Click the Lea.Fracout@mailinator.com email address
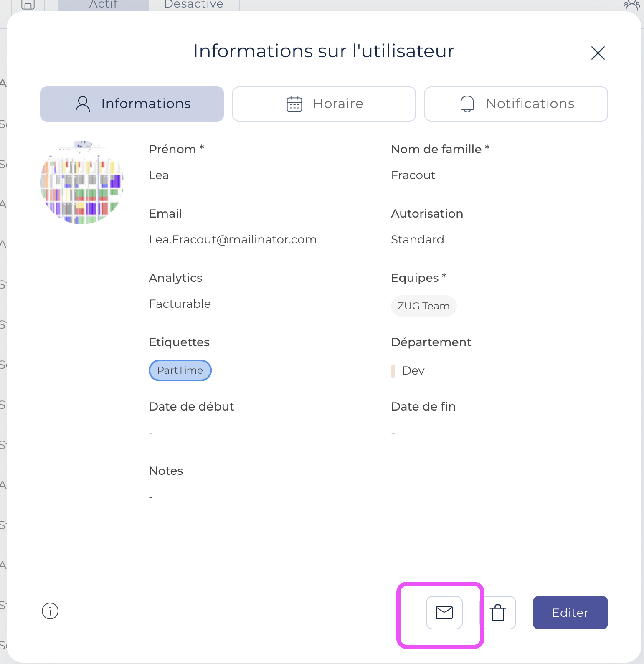 click(x=233, y=240)
